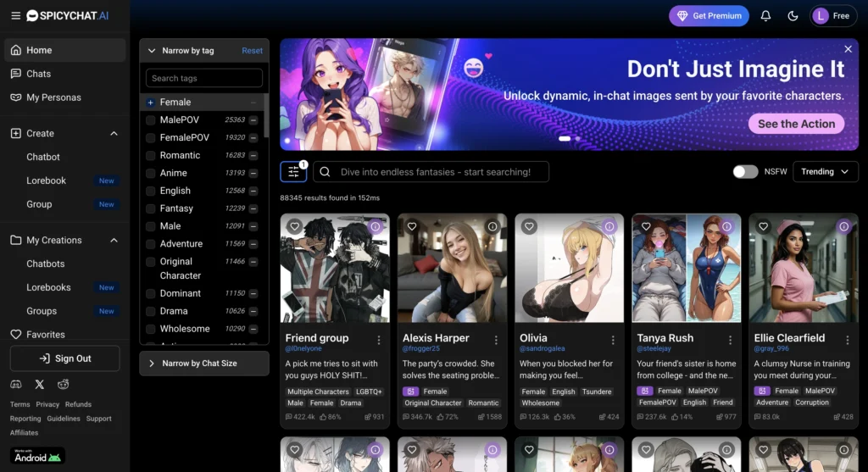The width and height of the screenshot is (868, 472).
Task: Favorite the Alexis Harper card heart
Action: 412,226
